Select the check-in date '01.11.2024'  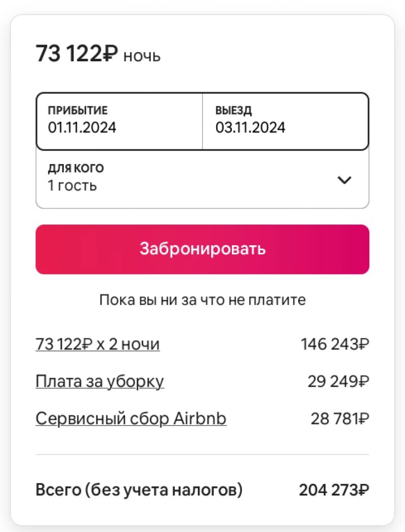(x=82, y=128)
